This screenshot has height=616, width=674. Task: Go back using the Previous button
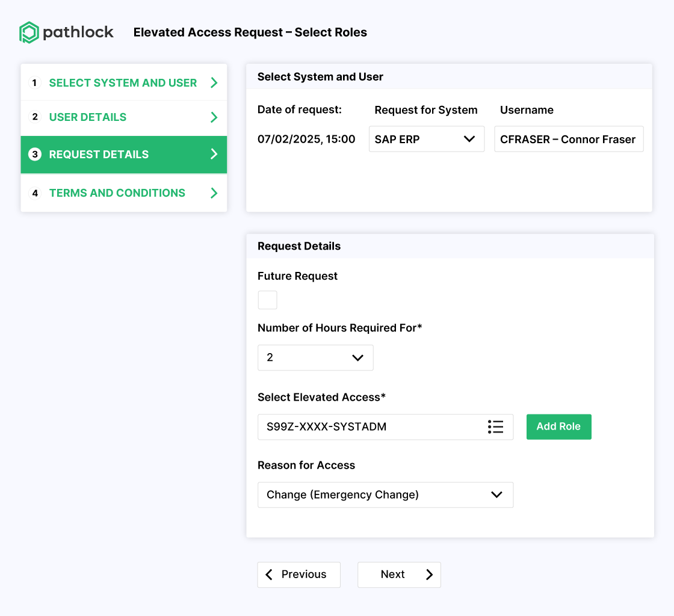click(x=298, y=574)
